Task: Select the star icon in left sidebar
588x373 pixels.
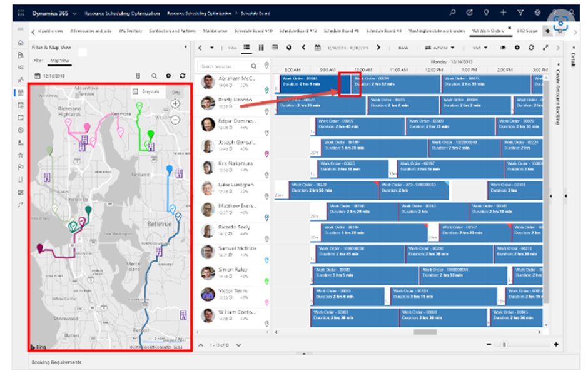Action: click(21, 155)
